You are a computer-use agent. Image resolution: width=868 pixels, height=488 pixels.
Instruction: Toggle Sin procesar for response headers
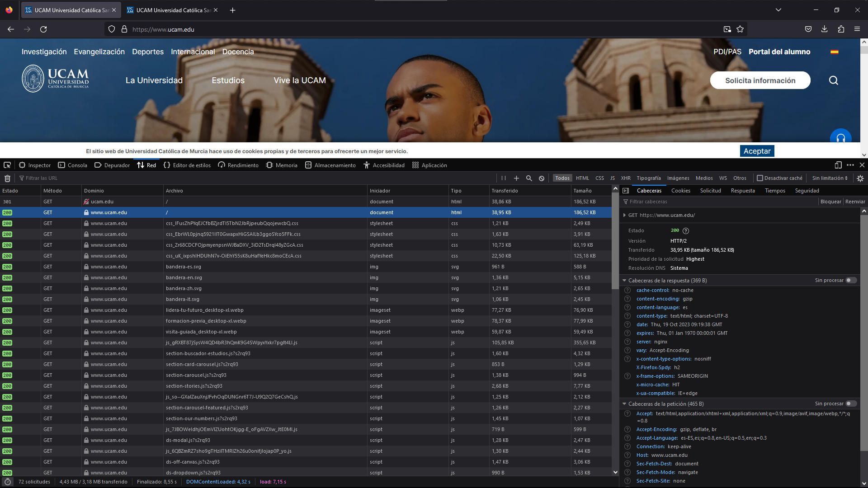(851, 281)
